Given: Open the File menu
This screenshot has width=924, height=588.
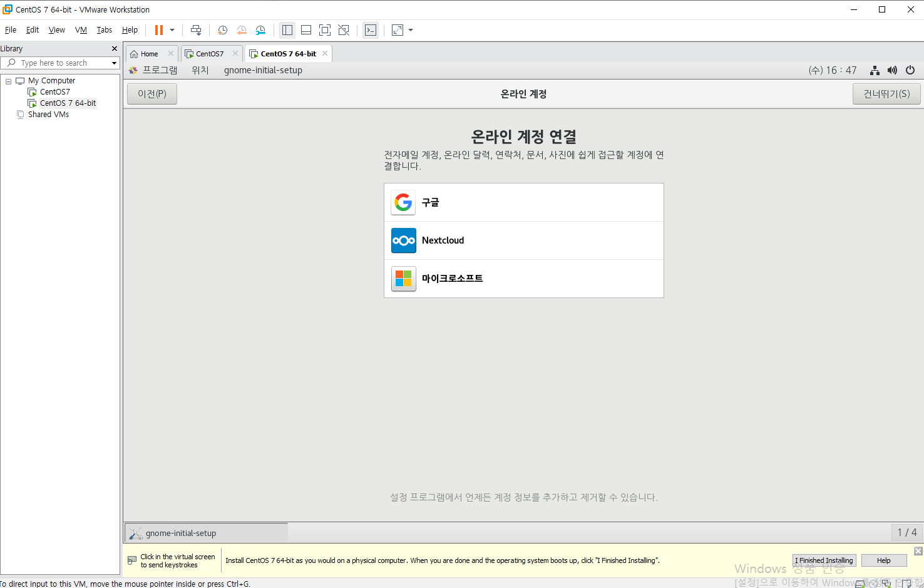Looking at the screenshot, I should (x=11, y=30).
